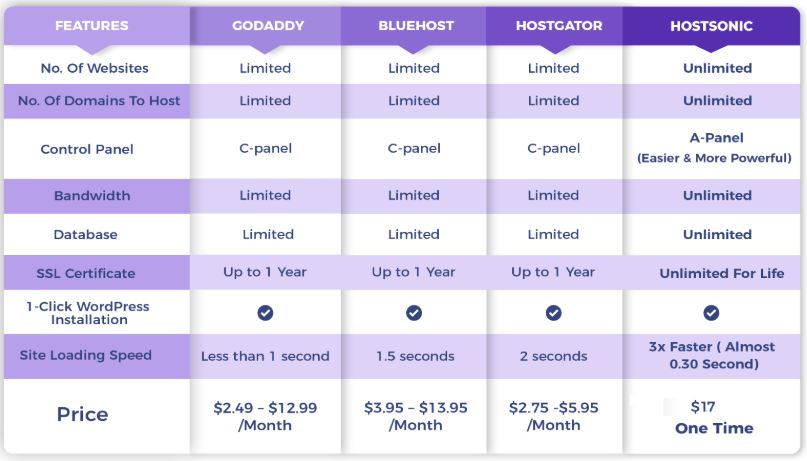Image resolution: width=807 pixels, height=461 pixels.
Task: Click Unlimited For Life SSL cell
Action: (722, 273)
